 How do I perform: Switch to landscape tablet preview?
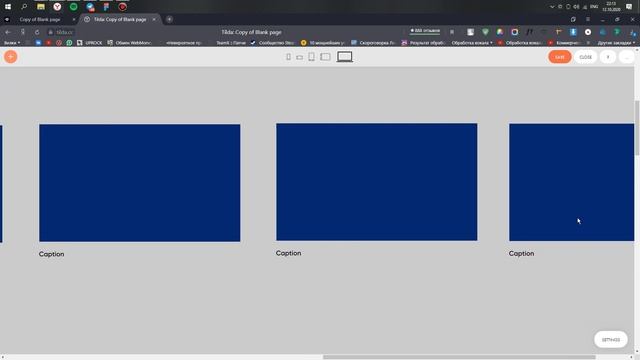[x=325, y=57]
